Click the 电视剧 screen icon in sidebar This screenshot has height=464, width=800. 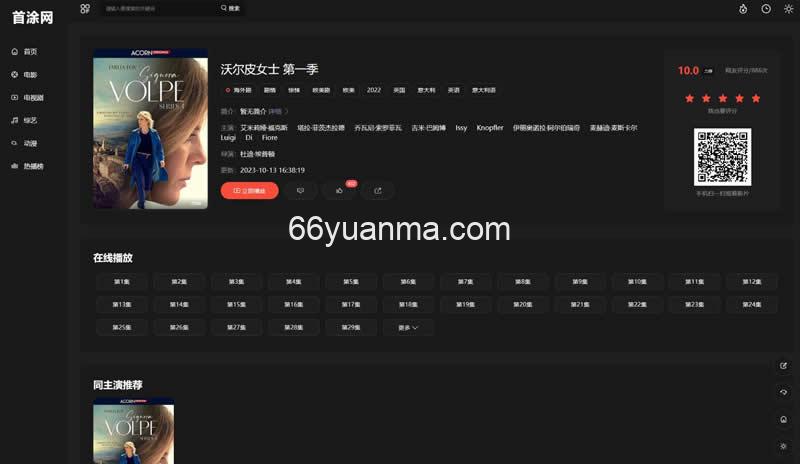point(14,97)
